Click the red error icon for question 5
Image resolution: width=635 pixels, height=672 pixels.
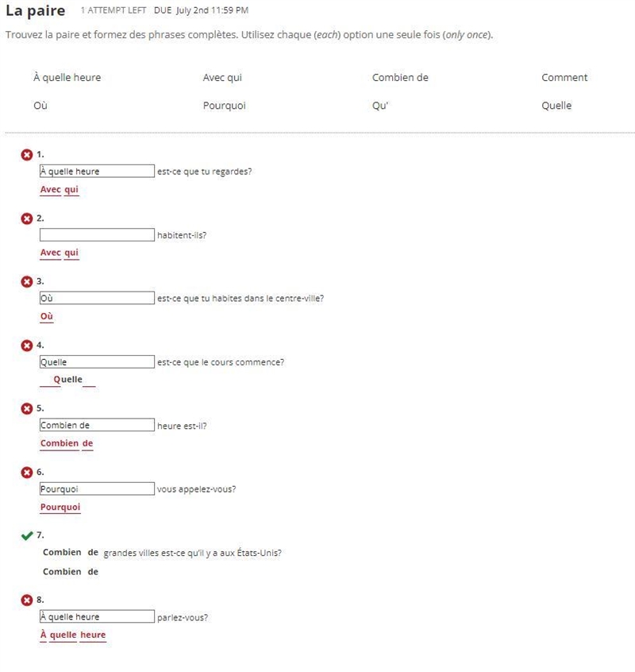click(x=26, y=408)
